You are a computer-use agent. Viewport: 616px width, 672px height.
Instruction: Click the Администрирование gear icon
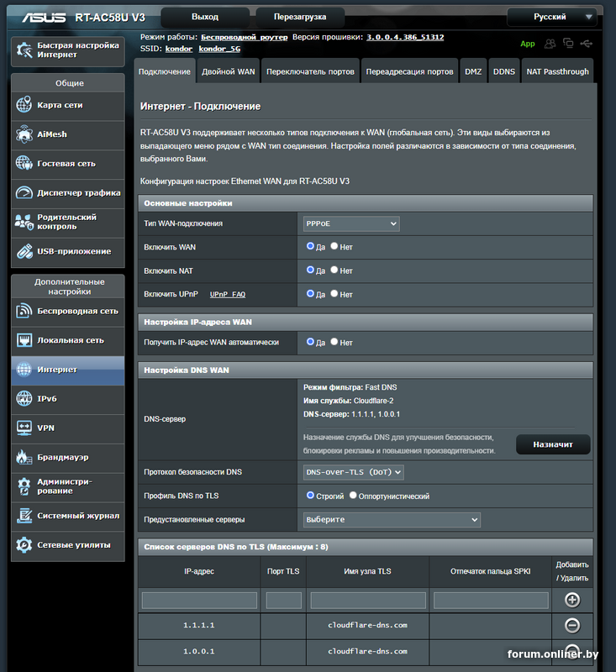tap(24, 486)
